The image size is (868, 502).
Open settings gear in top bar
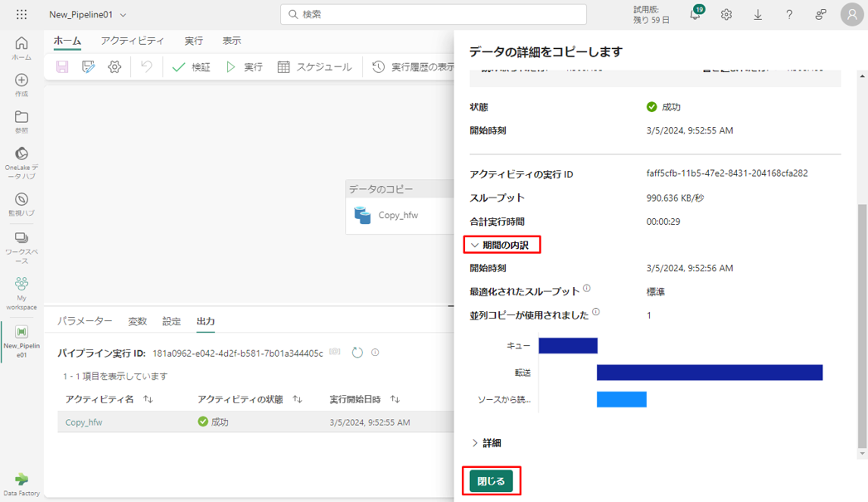click(x=726, y=15)
